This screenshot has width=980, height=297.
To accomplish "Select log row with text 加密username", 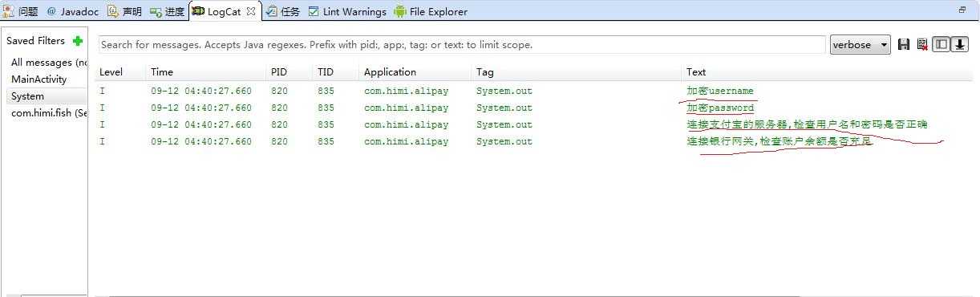I will 533,91.
